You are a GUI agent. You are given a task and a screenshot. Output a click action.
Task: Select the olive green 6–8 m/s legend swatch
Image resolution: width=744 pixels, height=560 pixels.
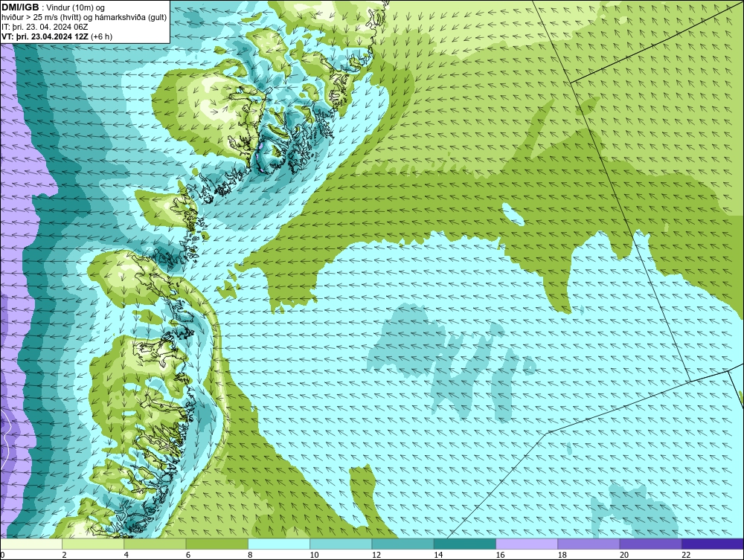(217, 544)
